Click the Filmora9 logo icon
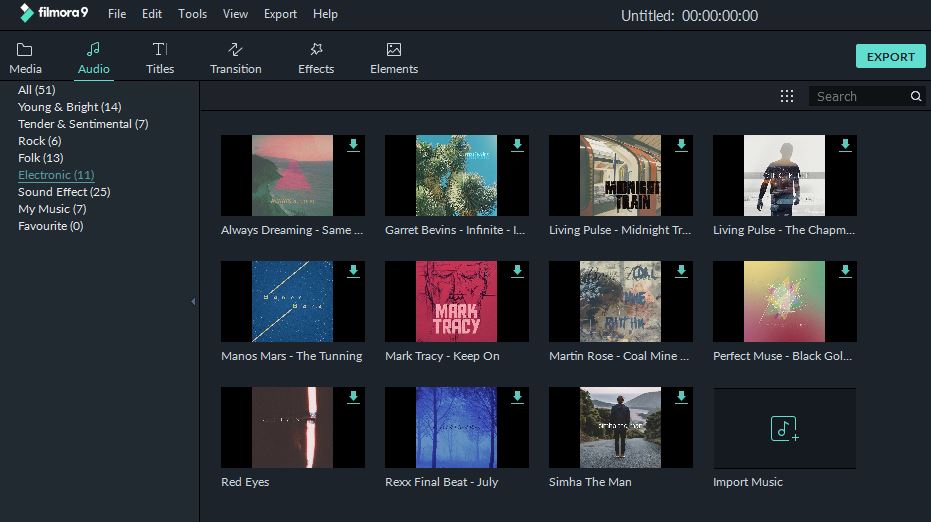Viewport: 931px width, 522px height. (26, 13)
